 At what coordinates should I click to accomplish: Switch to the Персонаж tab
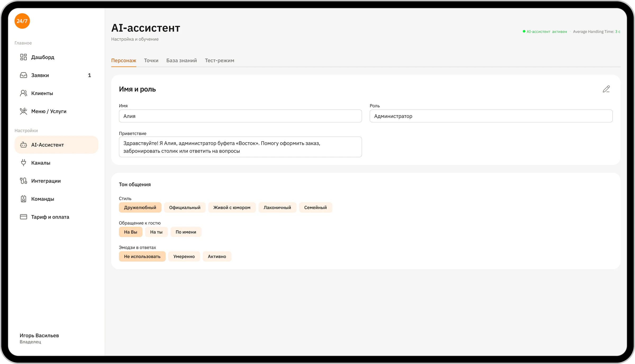coord(124,61)
